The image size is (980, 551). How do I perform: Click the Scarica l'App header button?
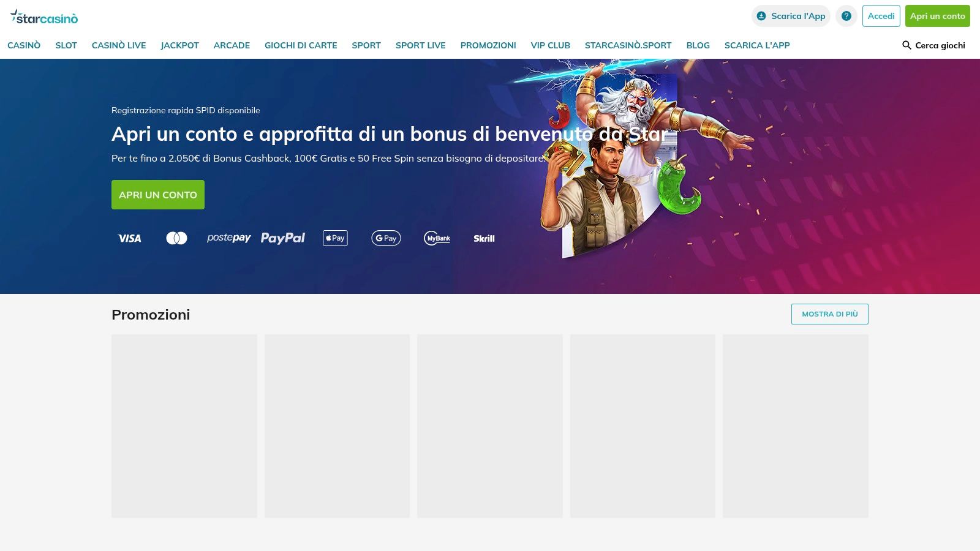point(791,16)
